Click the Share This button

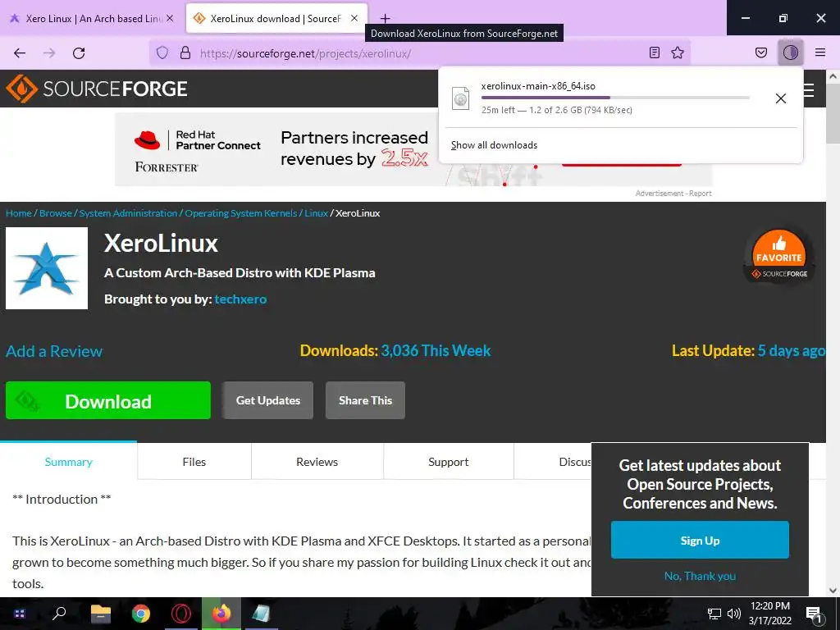365,400
